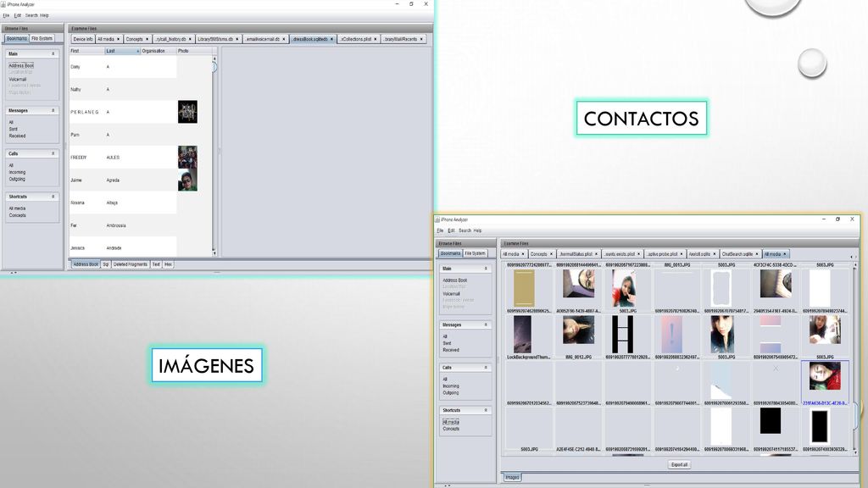Close the Library/SMS/sms.db tab
868x488 pixels.
tap(237, 39)
